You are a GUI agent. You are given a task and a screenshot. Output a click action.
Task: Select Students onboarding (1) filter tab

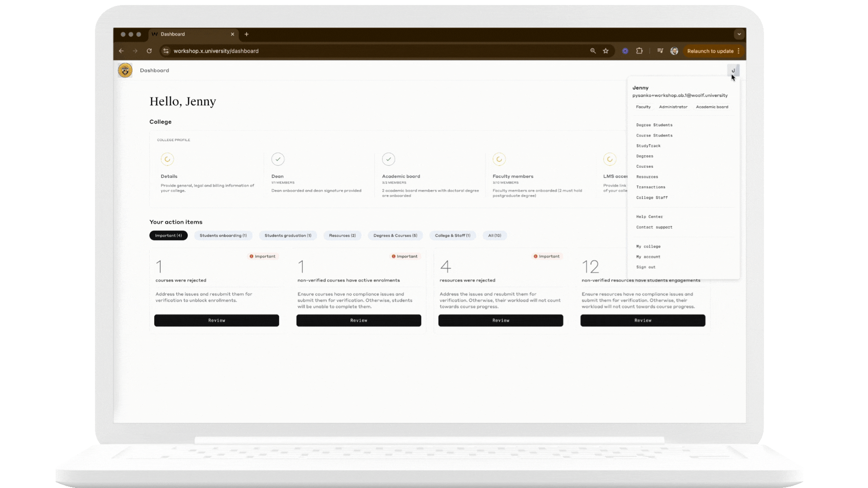pyautogui.click(x=223, y=235)
